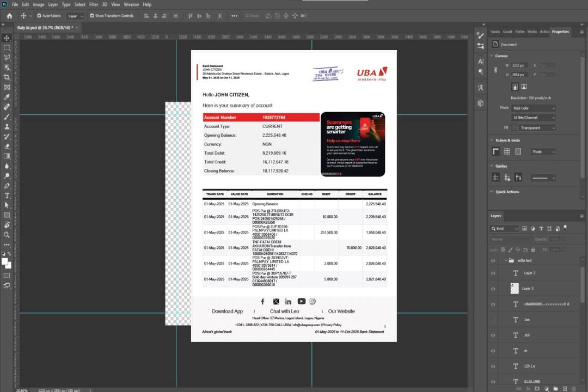Open the RGB Color mode dropdown
588x392 pixels.
point(533,108)
